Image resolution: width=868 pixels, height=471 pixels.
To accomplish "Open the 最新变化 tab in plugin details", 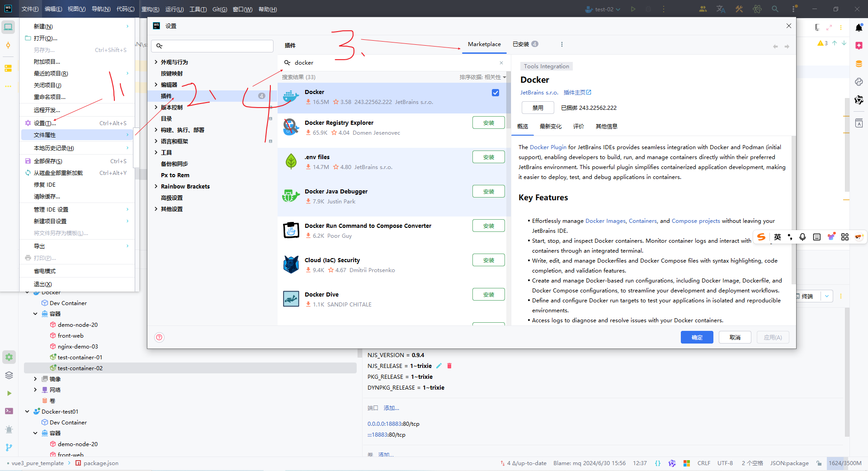I will [x=551, y=127].
